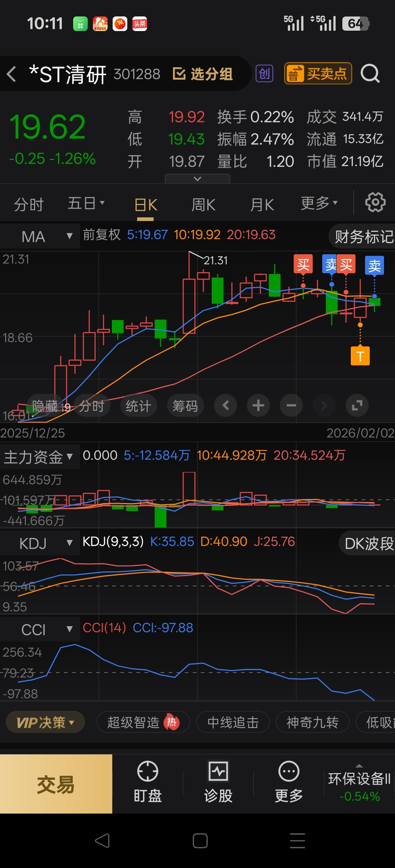Show 筹码 chip distribution
Viewport: 395px width, 868px height.
(x=185, y=406)
